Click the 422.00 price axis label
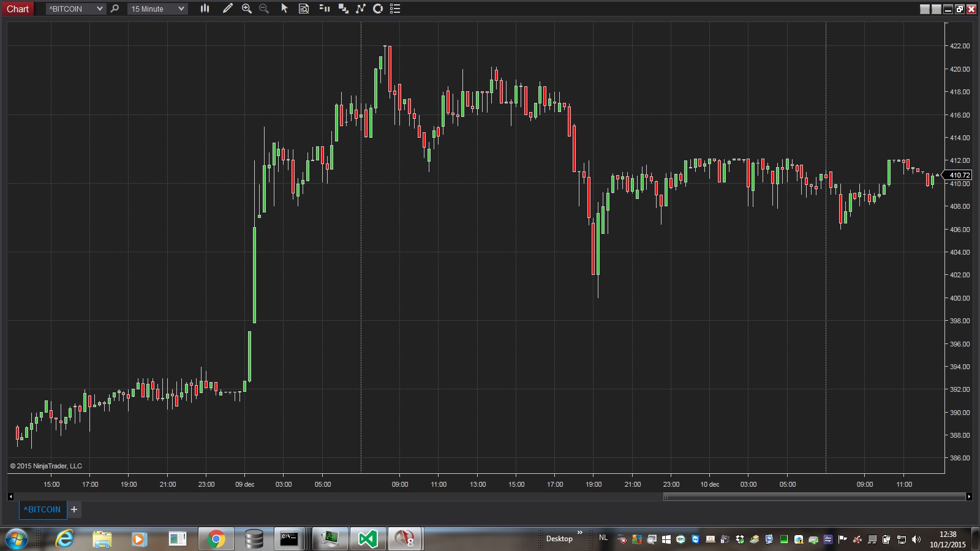 960,46
